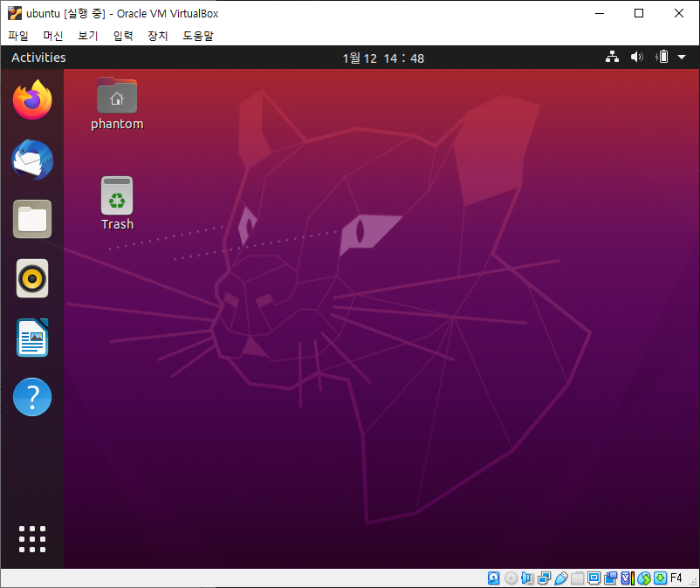Viewport: 700px width, 588px height.
Task: Click keyboard capture green arrow icon
Action: coord(660,578)
